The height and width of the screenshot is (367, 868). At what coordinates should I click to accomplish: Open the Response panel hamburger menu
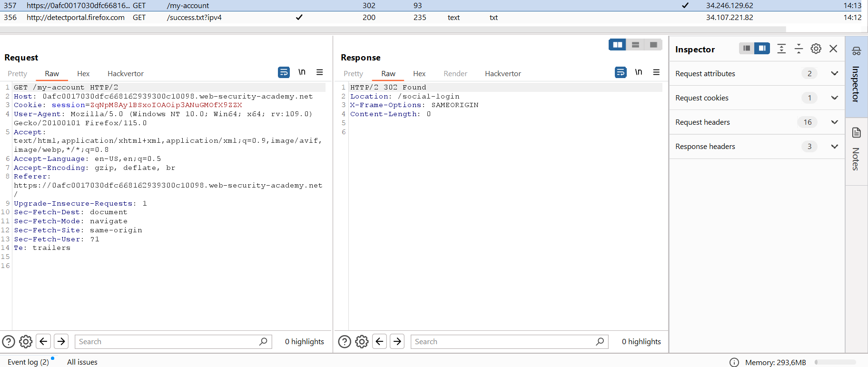point(656,72)
